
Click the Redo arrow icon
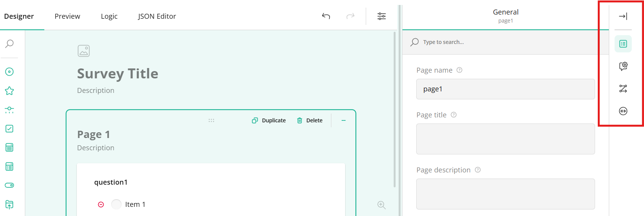(350, 16)
